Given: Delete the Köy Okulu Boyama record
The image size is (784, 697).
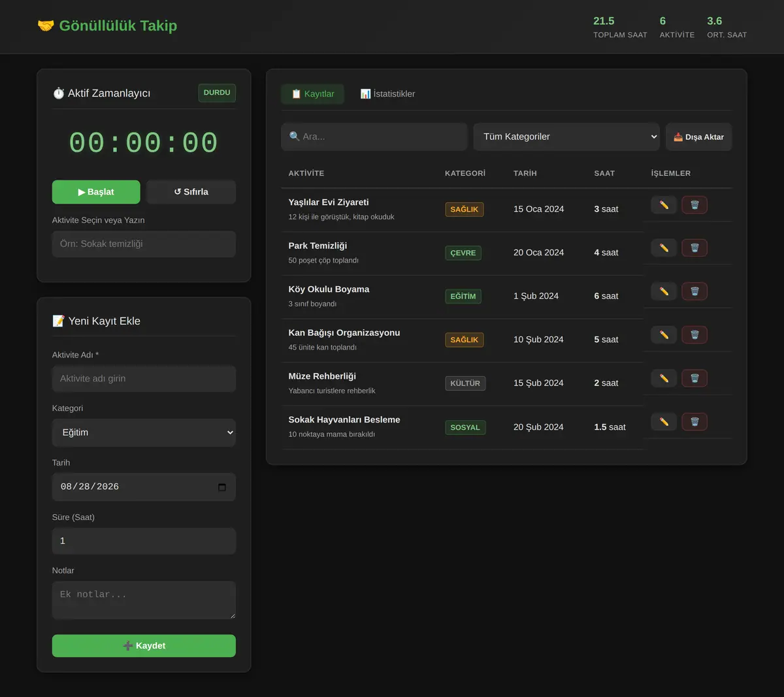Looking at the screenshot, I should point(694,291).
